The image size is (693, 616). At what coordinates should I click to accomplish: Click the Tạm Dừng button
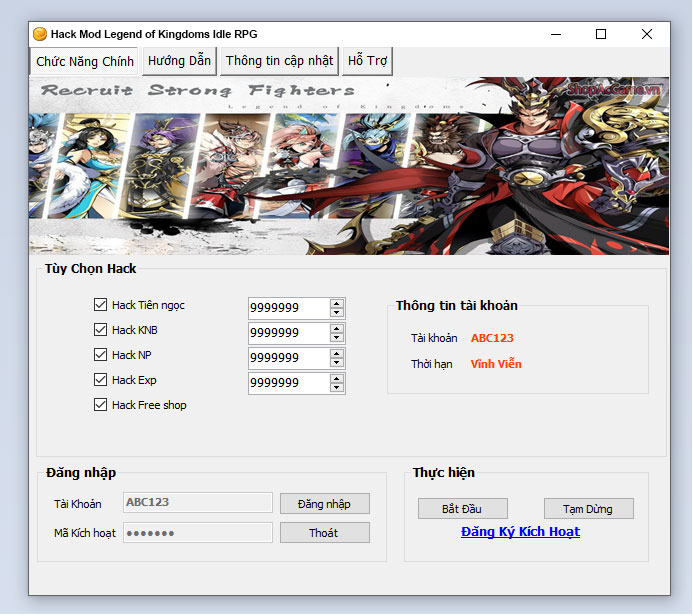point(588,509)
